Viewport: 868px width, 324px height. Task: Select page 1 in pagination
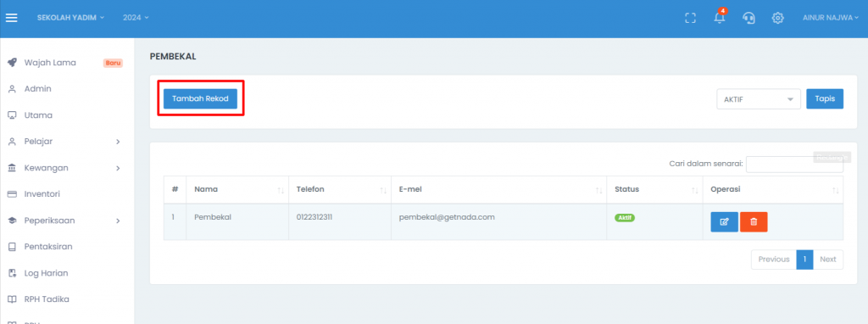pyautogui.click(x=804, y=260)
